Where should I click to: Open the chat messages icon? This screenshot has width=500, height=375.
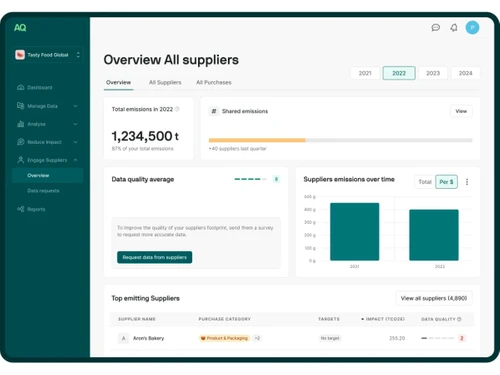435,28
